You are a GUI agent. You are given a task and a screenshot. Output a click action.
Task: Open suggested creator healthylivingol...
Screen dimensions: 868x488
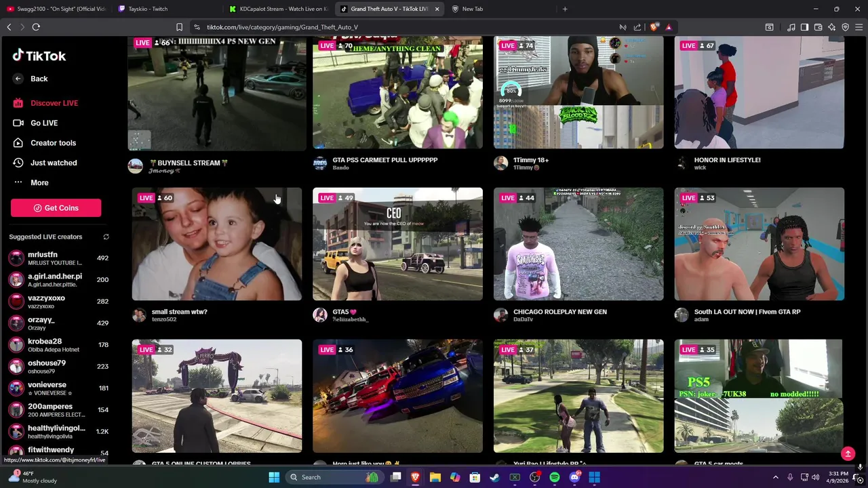pyautogui.click(x=58, y=432)
